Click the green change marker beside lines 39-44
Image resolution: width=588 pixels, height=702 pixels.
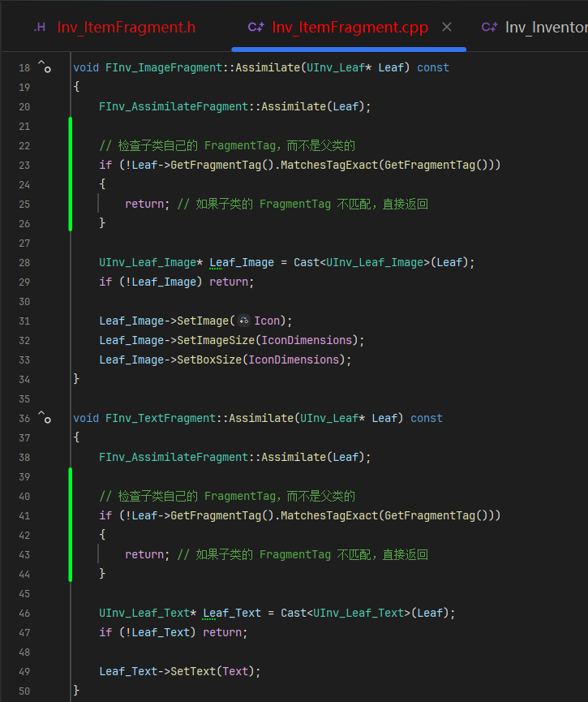pos(71,525)
